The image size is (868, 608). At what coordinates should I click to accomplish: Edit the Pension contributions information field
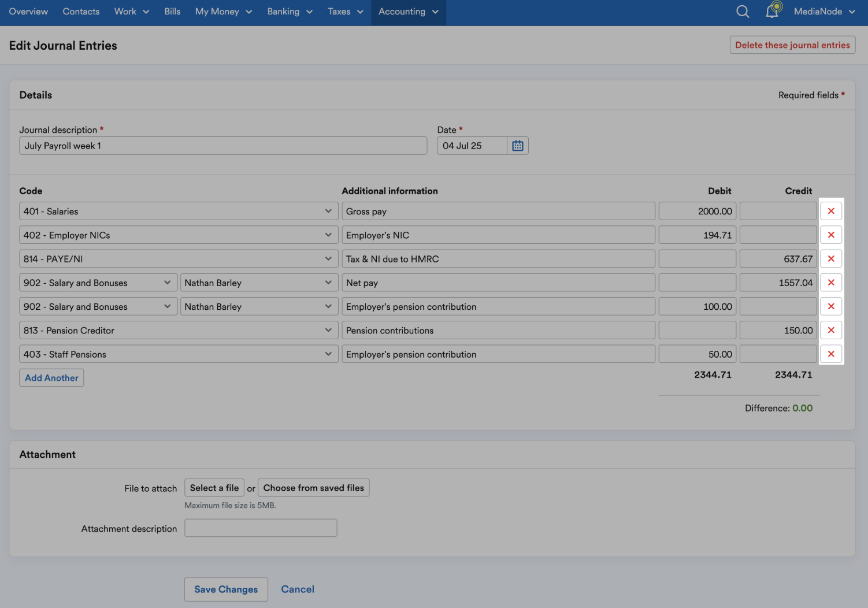click(x=498, y=330)
